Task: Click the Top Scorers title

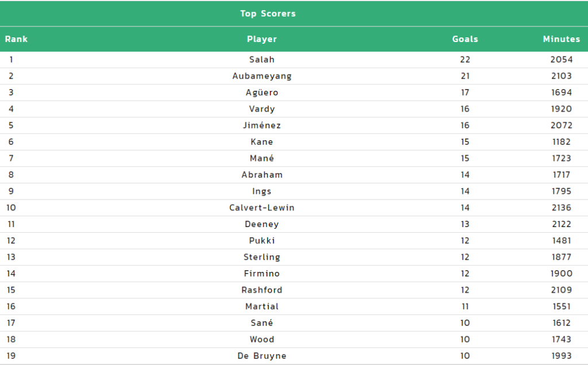Action: point(268,14)
